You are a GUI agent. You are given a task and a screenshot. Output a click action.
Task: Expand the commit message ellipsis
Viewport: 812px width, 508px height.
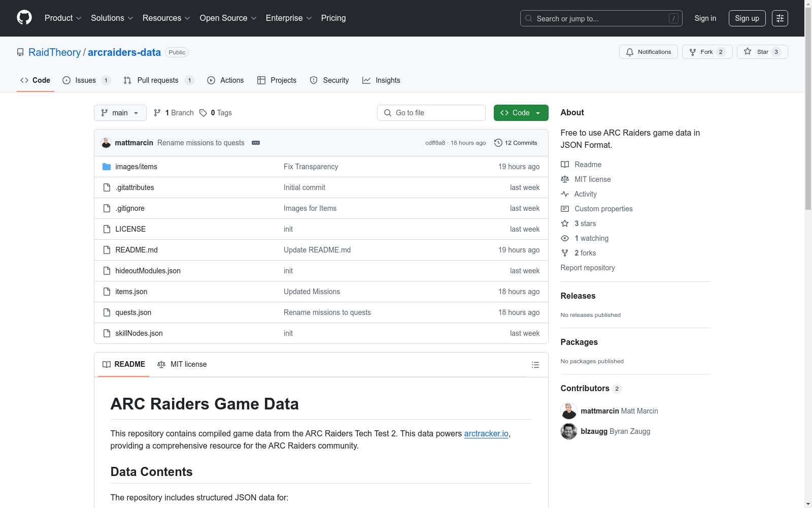click(x=256, y=143)
